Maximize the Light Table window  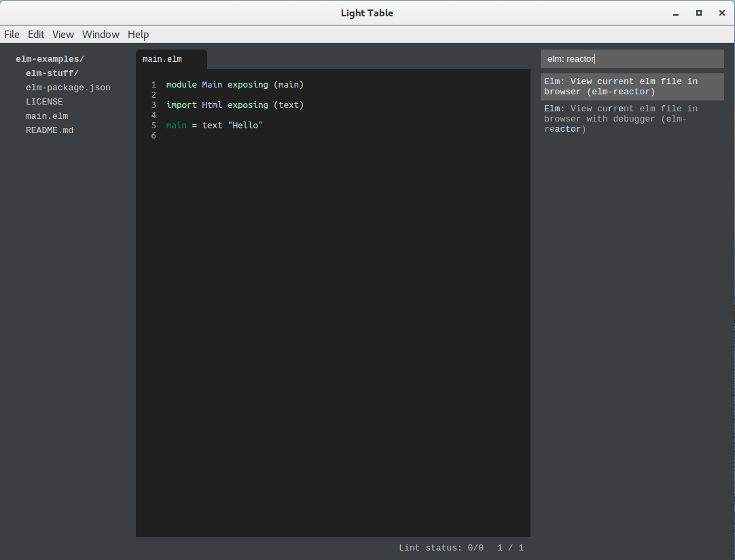click(x=699, y=13)
